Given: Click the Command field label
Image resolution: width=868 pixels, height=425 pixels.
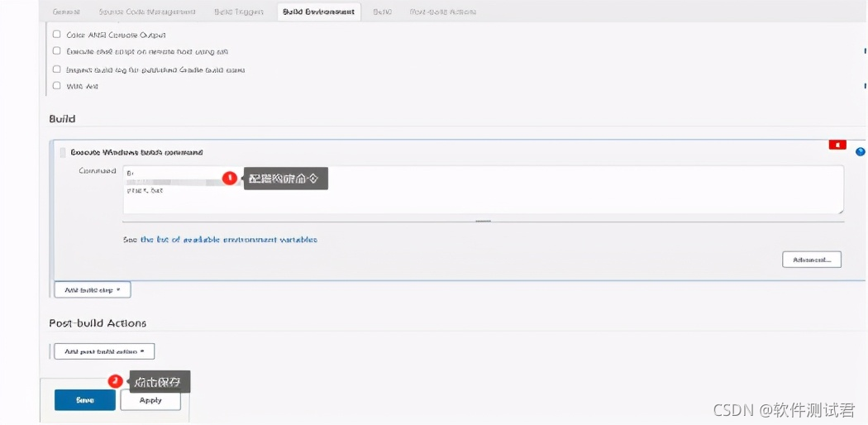Looking at the screenshot, I should (x=98, y=170).
